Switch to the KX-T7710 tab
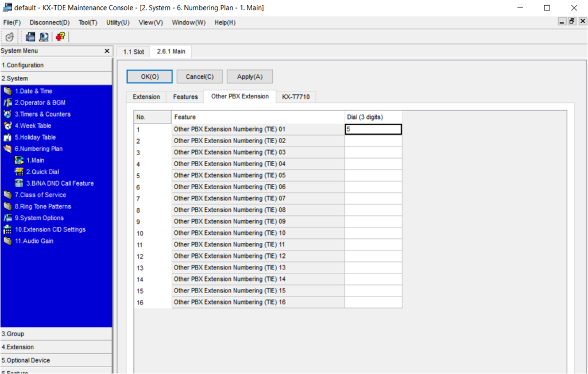588x374 pixels. [295, 97]
